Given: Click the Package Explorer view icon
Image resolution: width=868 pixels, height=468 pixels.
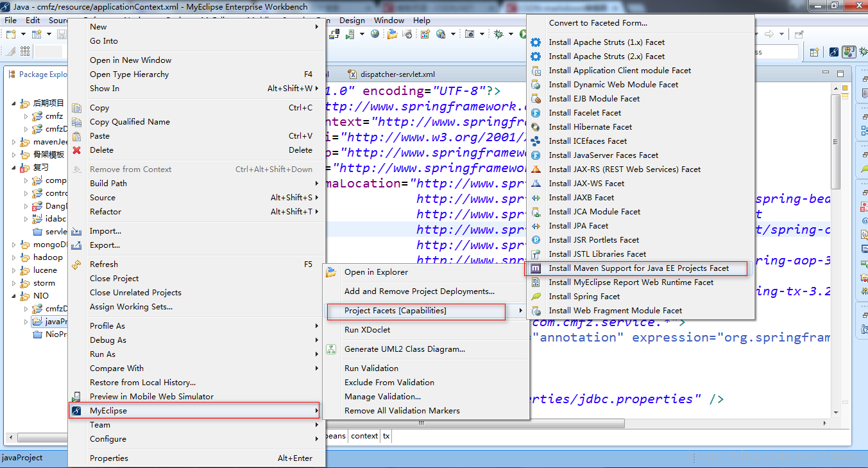Looking at the screenshot, I should 12,74.
